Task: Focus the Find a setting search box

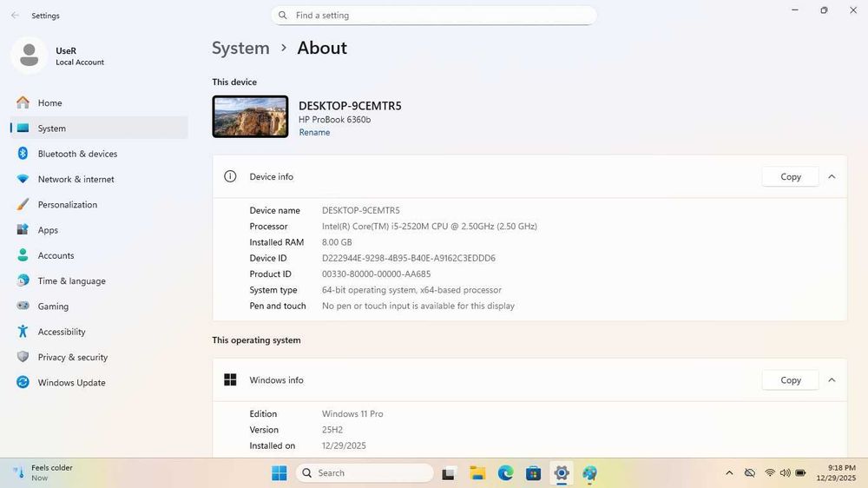Action: coord(433,16)
